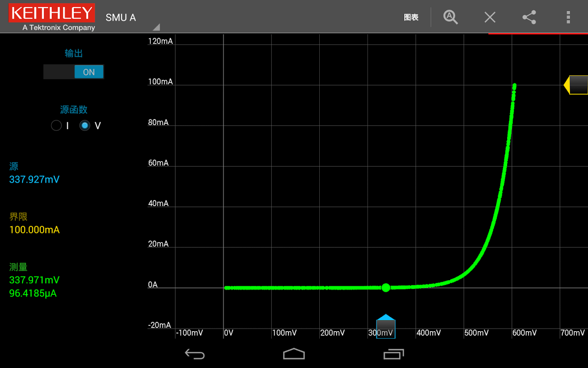The height and width of the screenshot is (368, 588).
Task: Tap the Android back button
Action: pyautogui.click(x=195, y=354)
